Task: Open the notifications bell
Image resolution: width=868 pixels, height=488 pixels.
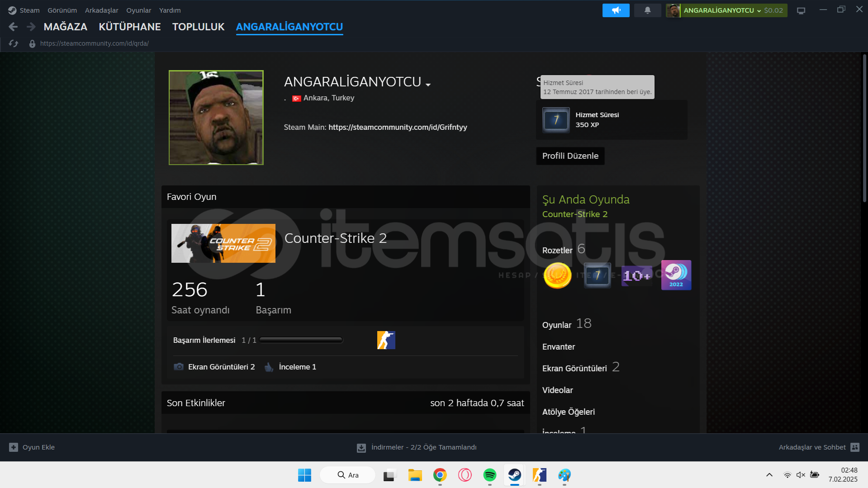Action: pos(647,10)
